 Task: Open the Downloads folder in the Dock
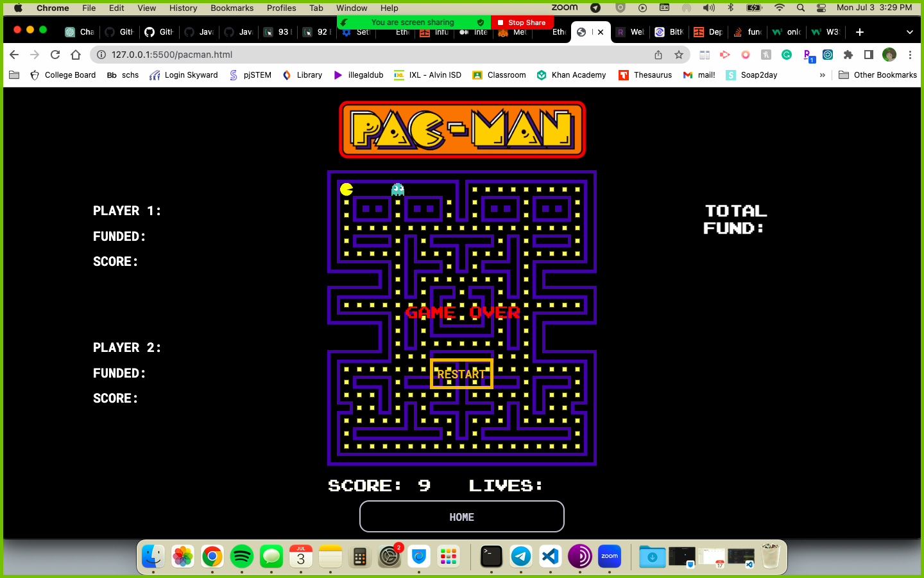point(652,556)
